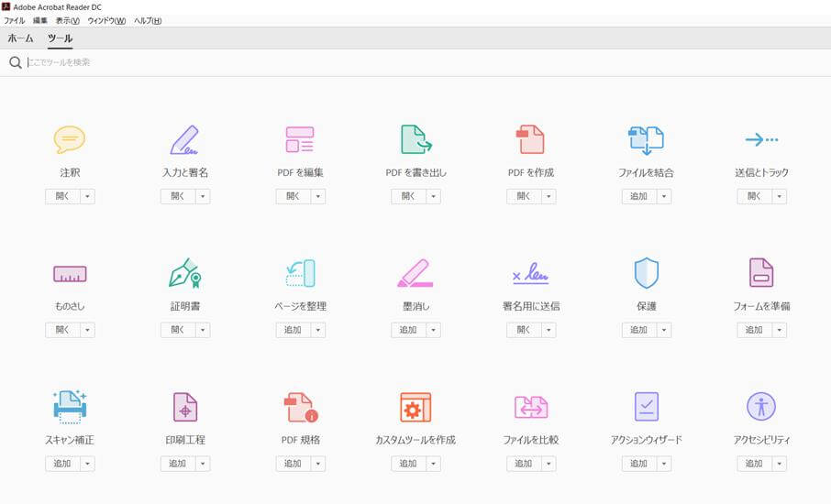Click 追加 button under ページを整理

[294, 330]
